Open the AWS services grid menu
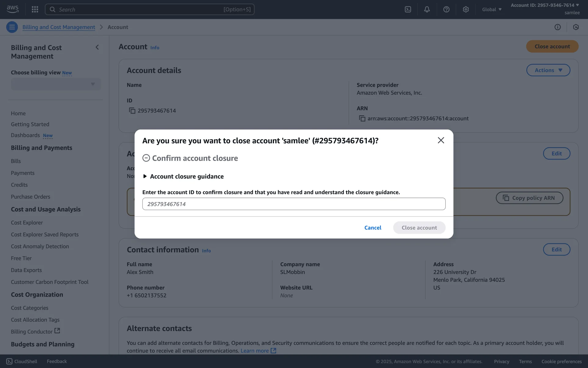This screenshot has height=368, width=588. point(35,10)
